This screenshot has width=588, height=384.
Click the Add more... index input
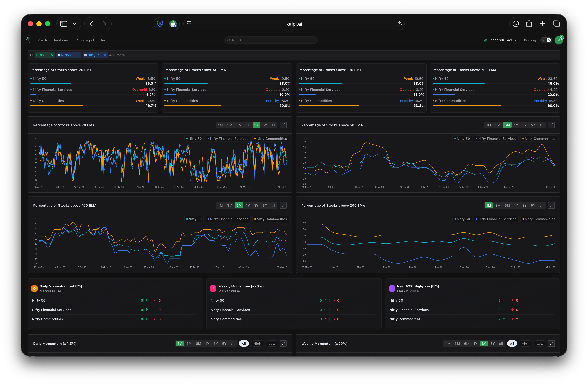(x=118, y=55)
